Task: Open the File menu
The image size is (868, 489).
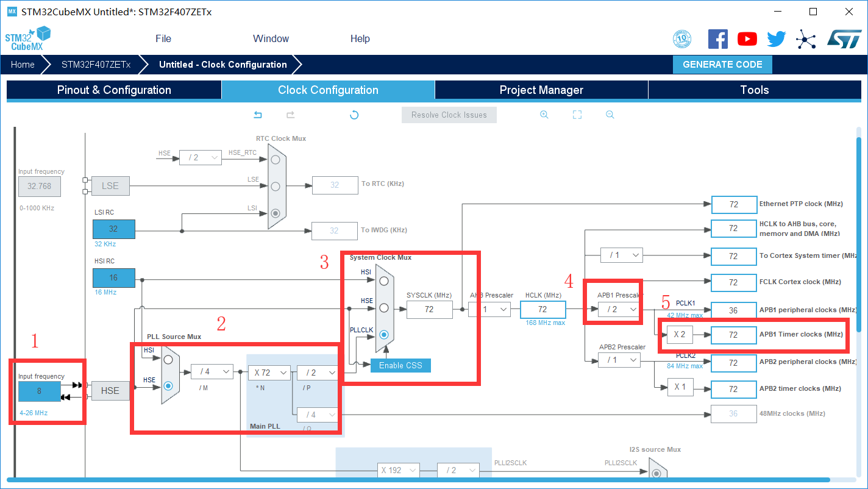Action: pos(163,38)
